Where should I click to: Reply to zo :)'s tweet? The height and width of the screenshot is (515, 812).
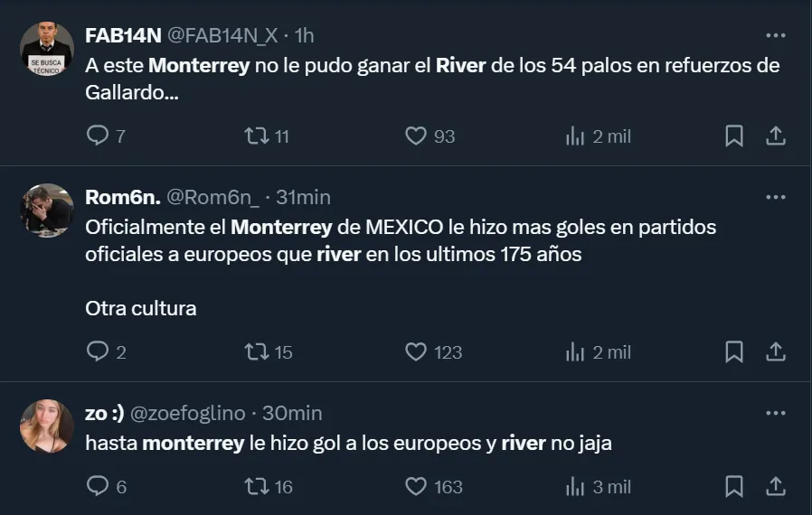[x=98, y=487]
